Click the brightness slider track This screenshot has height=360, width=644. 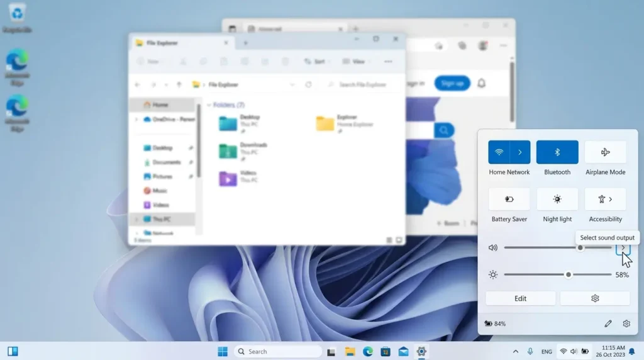tap(558, 274)
